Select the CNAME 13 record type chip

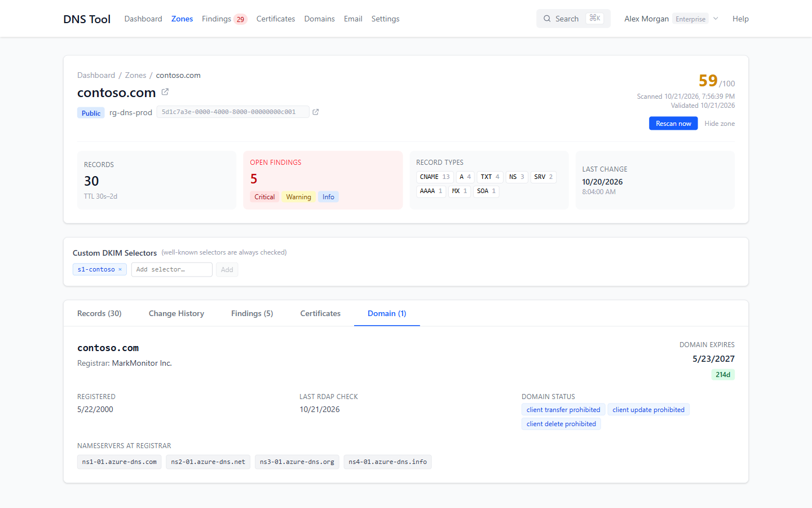point(435,177)
